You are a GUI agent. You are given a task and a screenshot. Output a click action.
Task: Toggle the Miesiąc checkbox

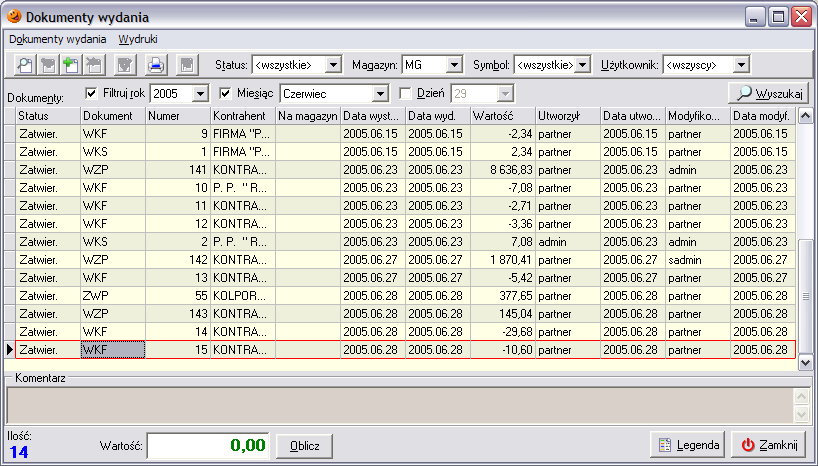click(x=225, y=93)
